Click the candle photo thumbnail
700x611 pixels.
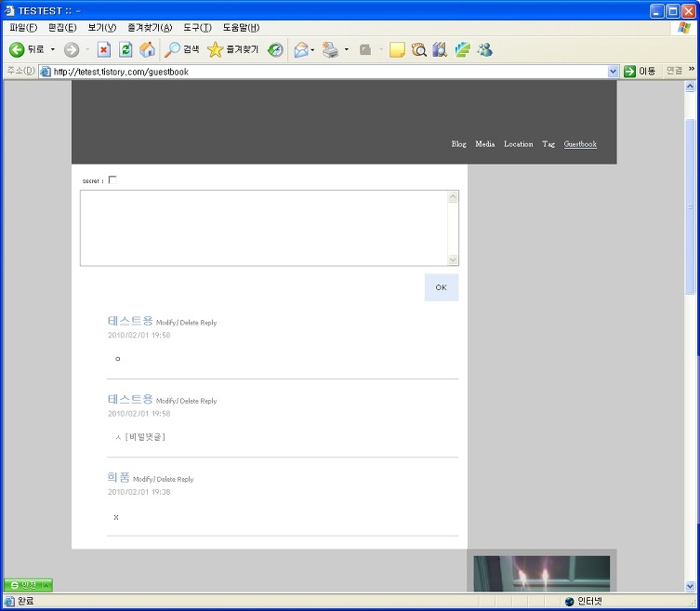pos(542,574)
